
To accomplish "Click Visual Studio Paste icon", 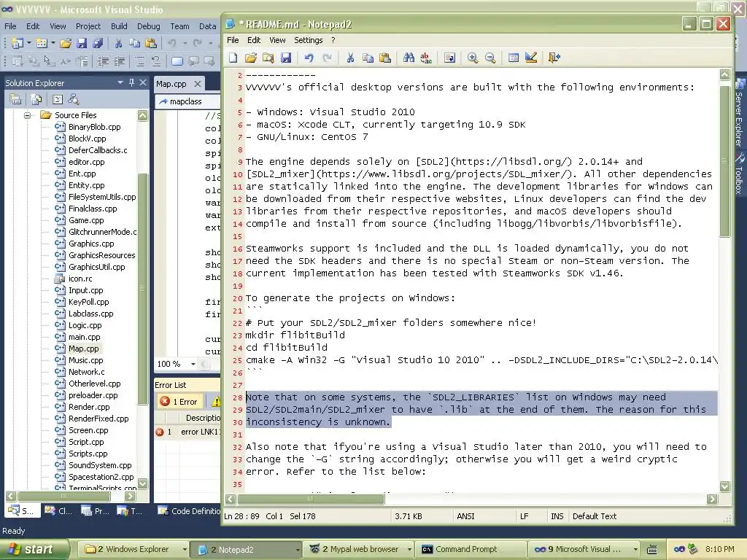I will pos(150,43).
